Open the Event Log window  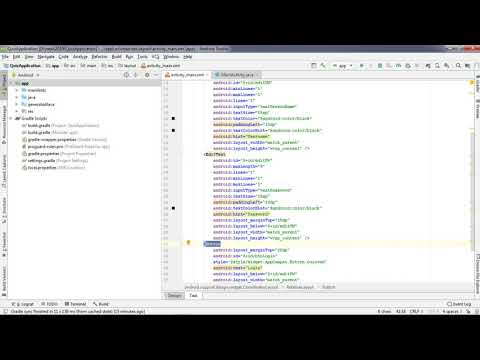459,304
